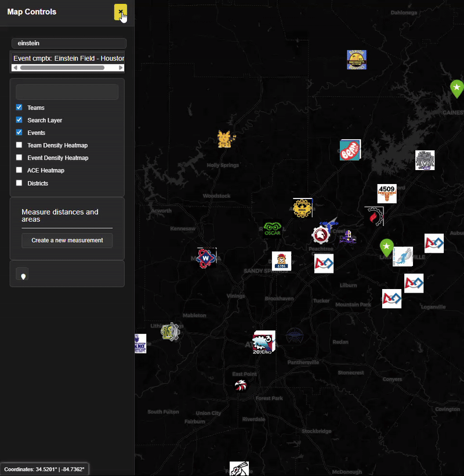Click the green star marker near Gainesville
Screen dimensions: 464x476
pos(456,88)
